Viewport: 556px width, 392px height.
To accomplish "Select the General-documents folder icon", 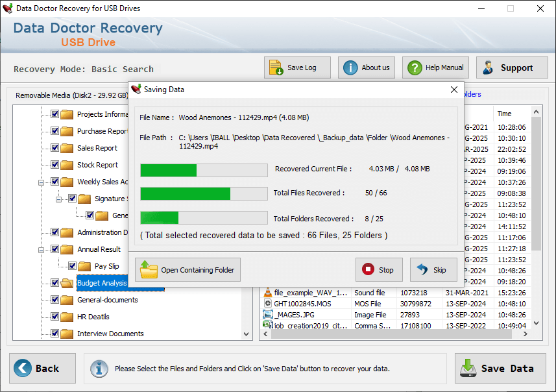I will 67,300.
